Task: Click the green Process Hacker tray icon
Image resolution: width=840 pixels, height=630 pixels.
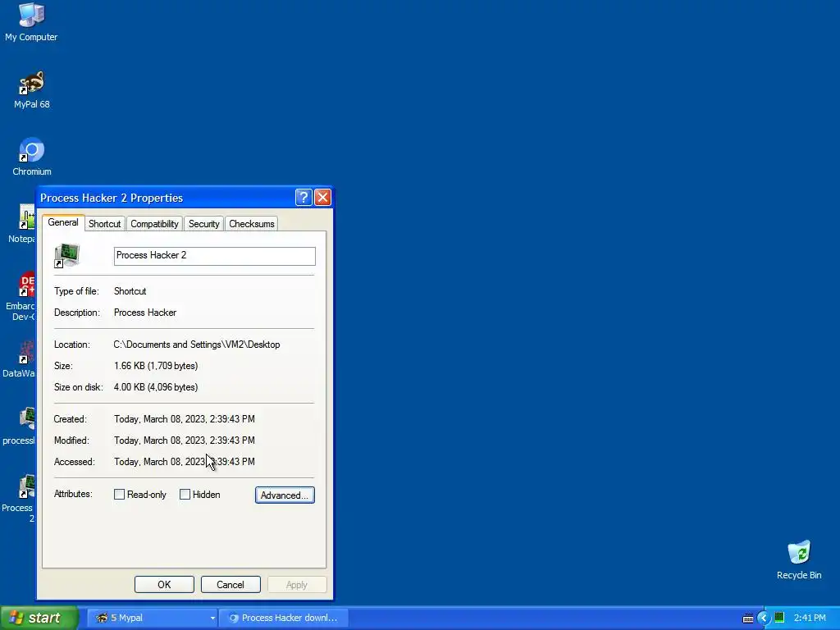Action: [x=779, y=618]
